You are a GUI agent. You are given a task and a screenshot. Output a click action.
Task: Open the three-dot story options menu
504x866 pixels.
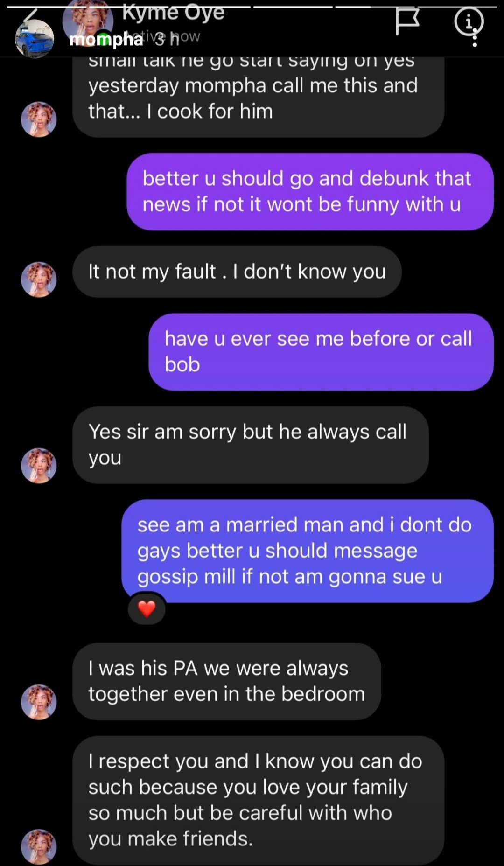click(475, 38)
